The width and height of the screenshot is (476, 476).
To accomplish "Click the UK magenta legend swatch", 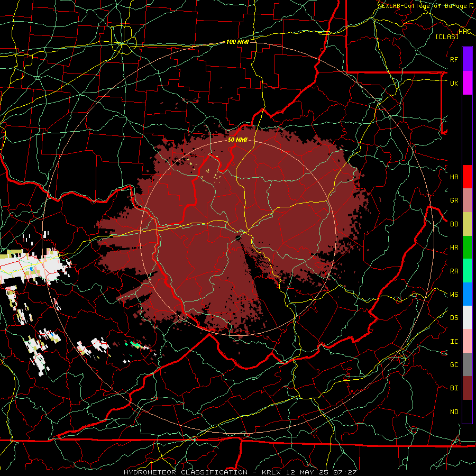I will coord(467,83).
